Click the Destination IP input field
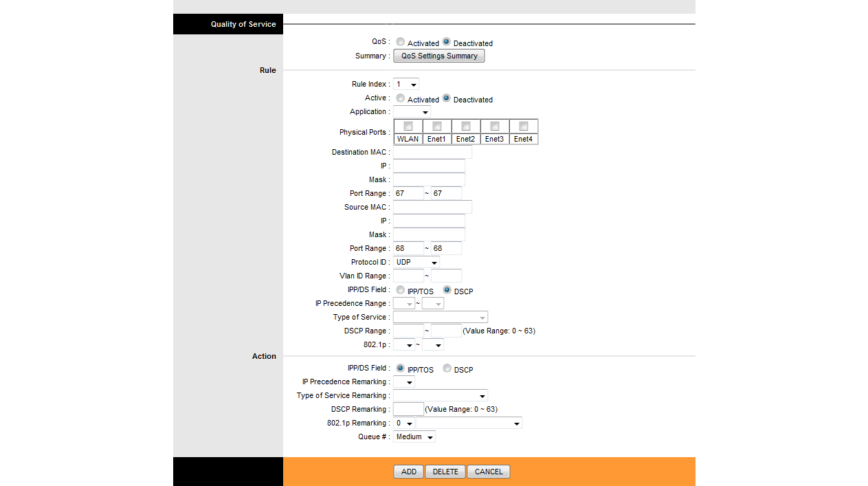This screenshot has height=486, width=868. [429, 166]
